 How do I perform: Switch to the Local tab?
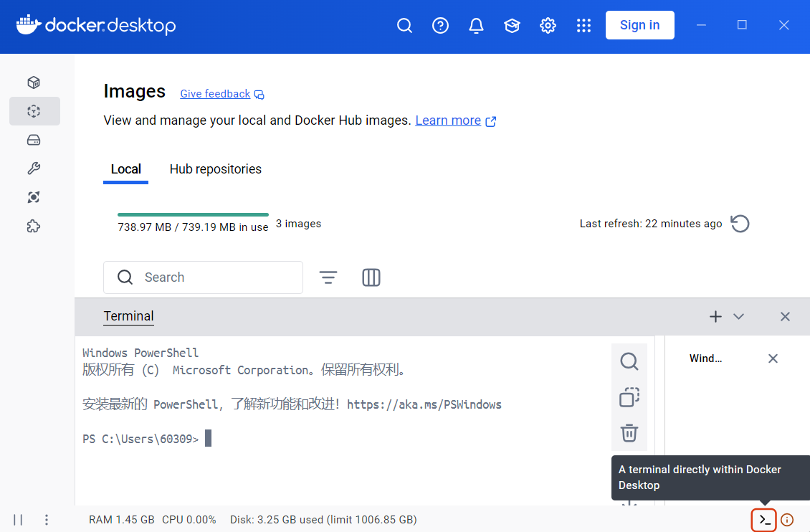coord(125,169)
